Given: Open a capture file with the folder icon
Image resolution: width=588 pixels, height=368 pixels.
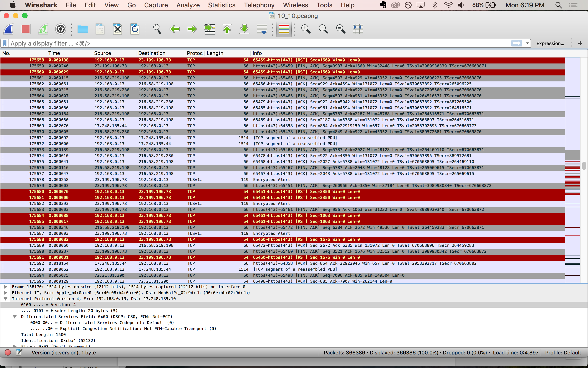Looking at the screenshot, I should tap(83, 29).
